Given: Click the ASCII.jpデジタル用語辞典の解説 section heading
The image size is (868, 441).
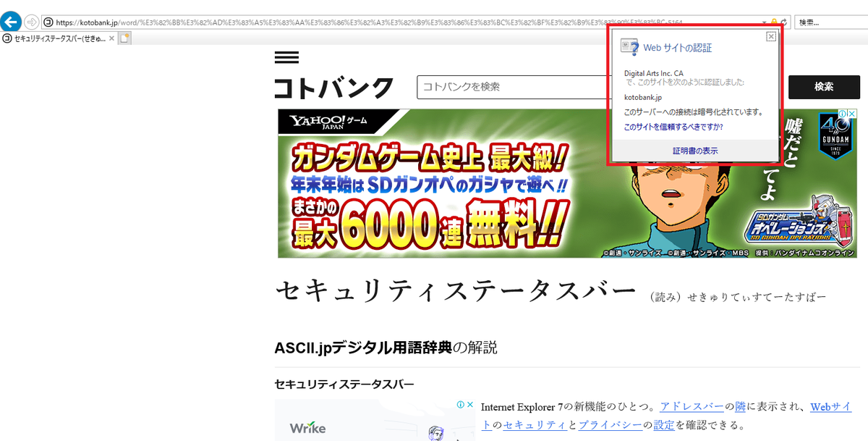Looking at the screenshot, I should [x=386, y=347].
